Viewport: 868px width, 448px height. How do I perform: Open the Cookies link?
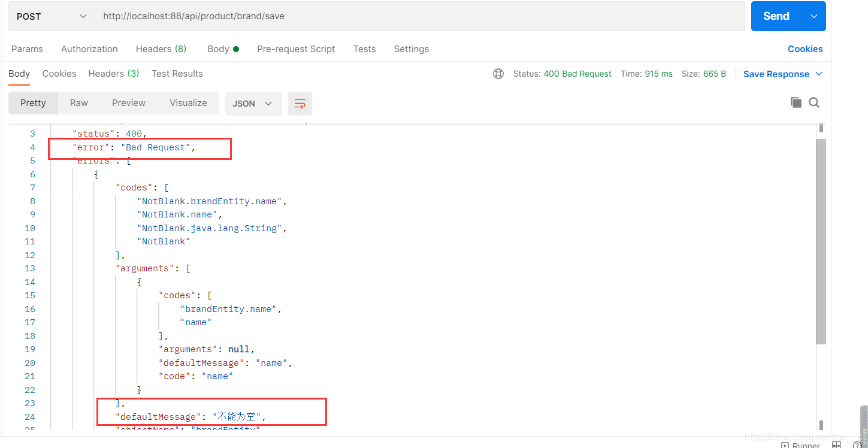(805, 49)
